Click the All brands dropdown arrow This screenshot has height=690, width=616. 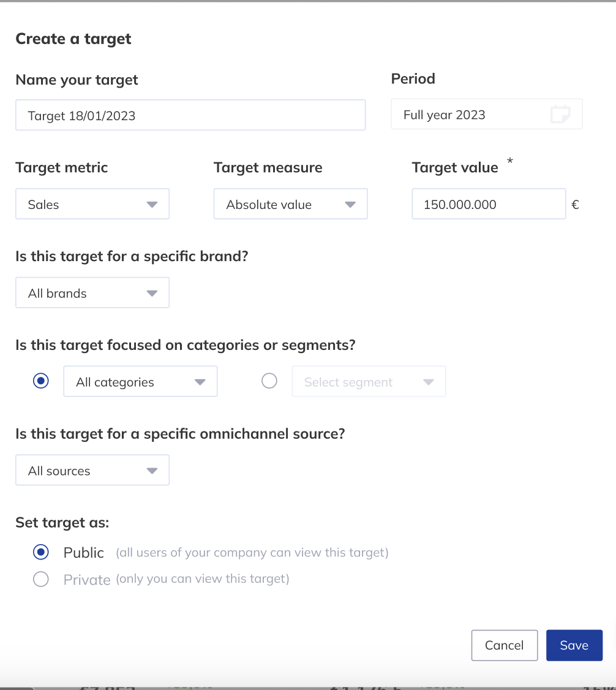point(152,294)
